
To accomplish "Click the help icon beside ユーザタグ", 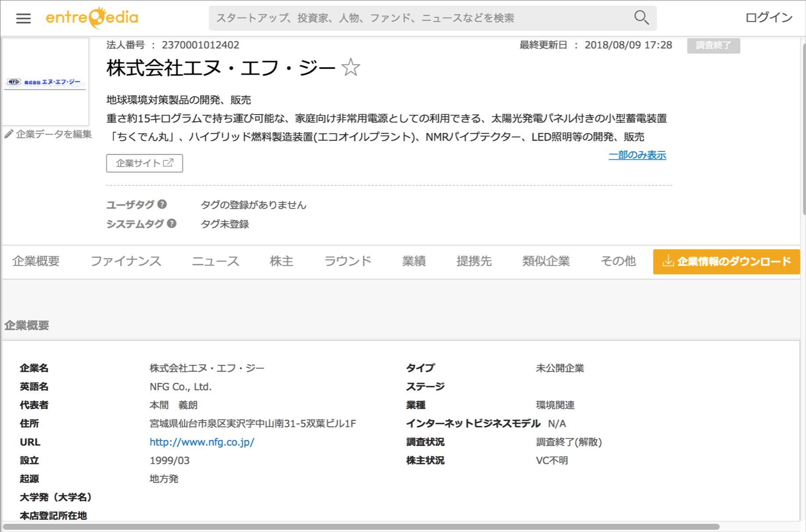I will [x=162, y=204].
